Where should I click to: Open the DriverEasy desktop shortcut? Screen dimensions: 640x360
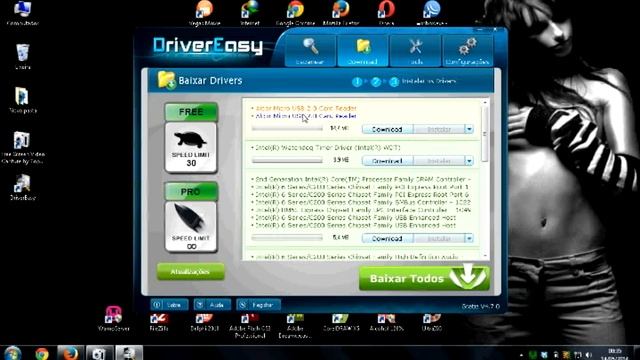click(x=22, y=187)
